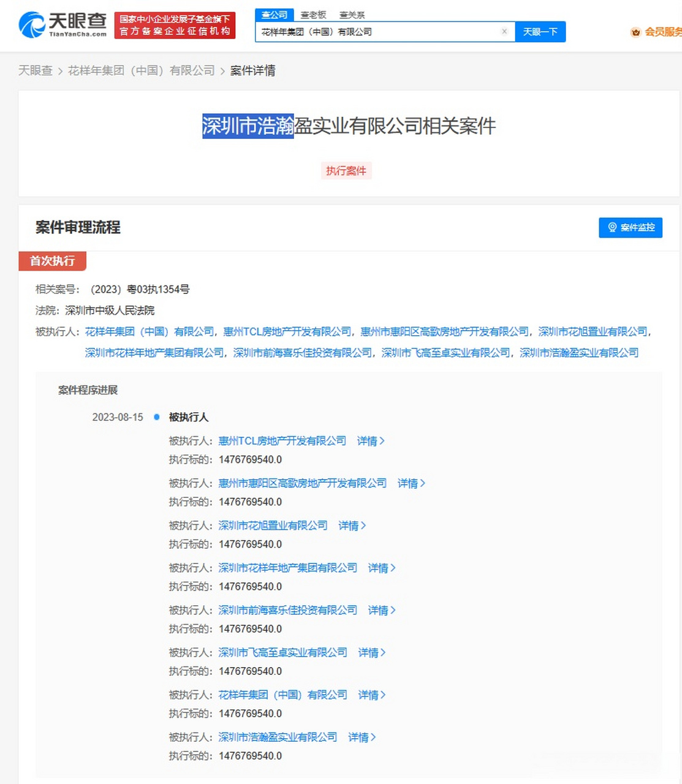
Task: Click 天眼查 breadcrumb link
Action: point(36,70)
